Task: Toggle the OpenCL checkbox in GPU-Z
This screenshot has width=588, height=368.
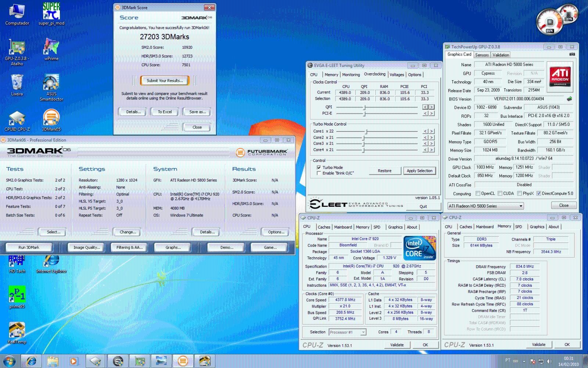Action: pyautogui.click(x=478, y=194)
